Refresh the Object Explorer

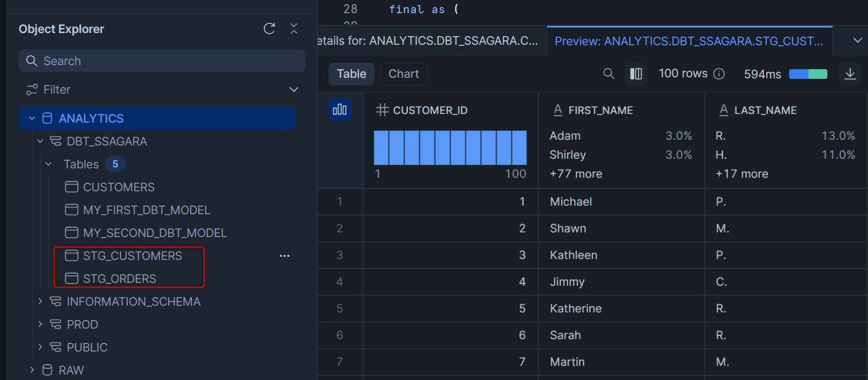(x=270, y=28)
